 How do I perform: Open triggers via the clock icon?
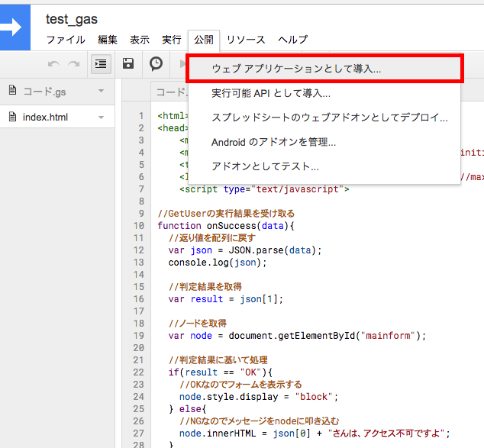(156, 63)
